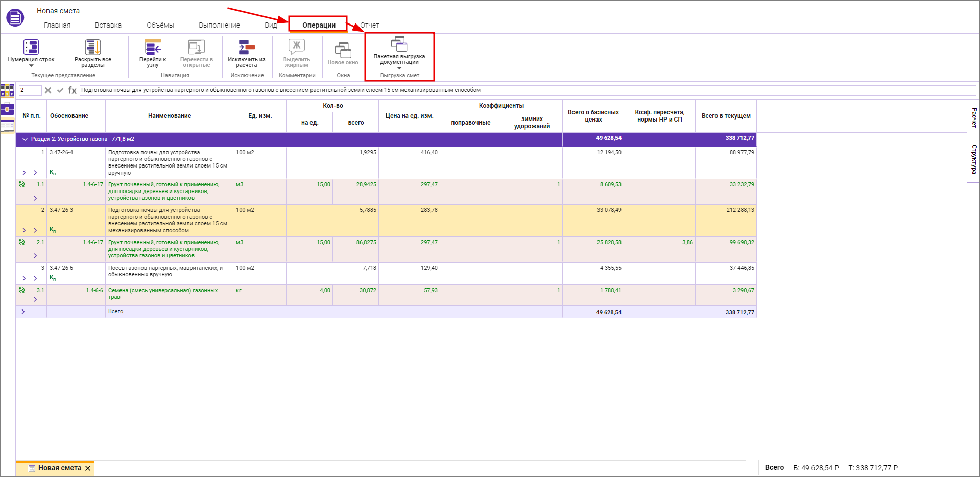Switch to the Главная ribbon tab

(57, 25)
